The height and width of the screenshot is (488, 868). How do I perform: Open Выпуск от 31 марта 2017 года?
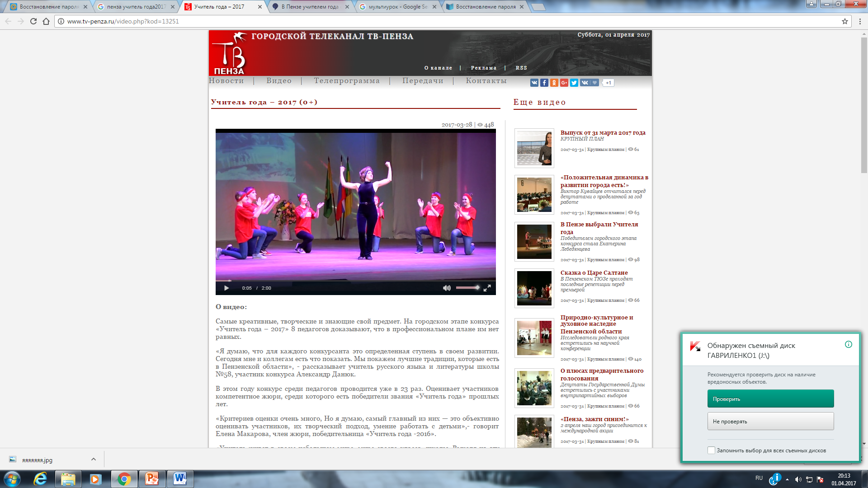coord(603,133)
